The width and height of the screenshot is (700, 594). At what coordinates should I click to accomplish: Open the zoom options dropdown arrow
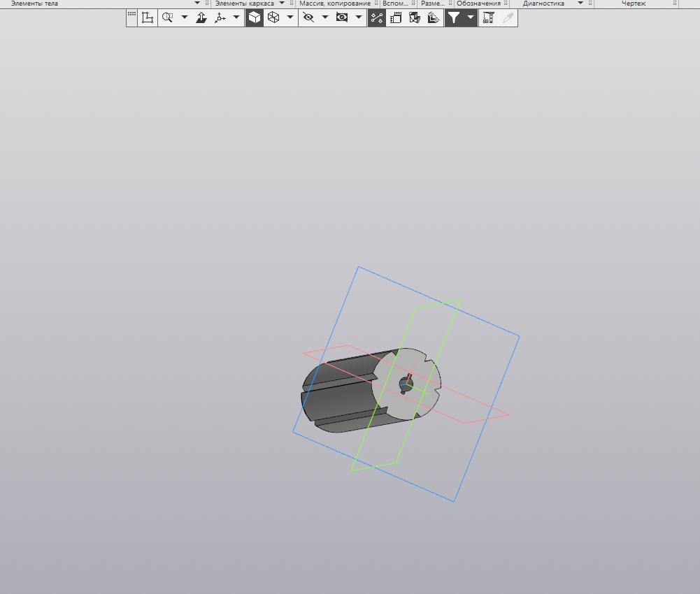pyautogui.click(x=185, y=17)
